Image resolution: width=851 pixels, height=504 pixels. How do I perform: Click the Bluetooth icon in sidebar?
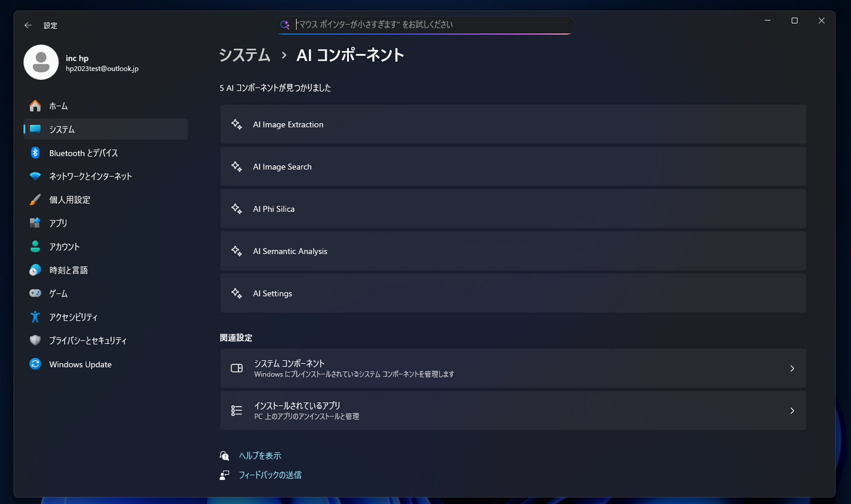pyautogui.click(x=35, y=153)
